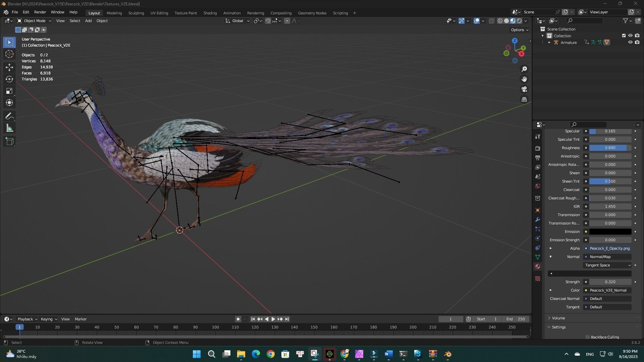Open the Tangent Space dropdown
Image resolution: width=644 pixels, height=362 pixels.
coord(607,265)
